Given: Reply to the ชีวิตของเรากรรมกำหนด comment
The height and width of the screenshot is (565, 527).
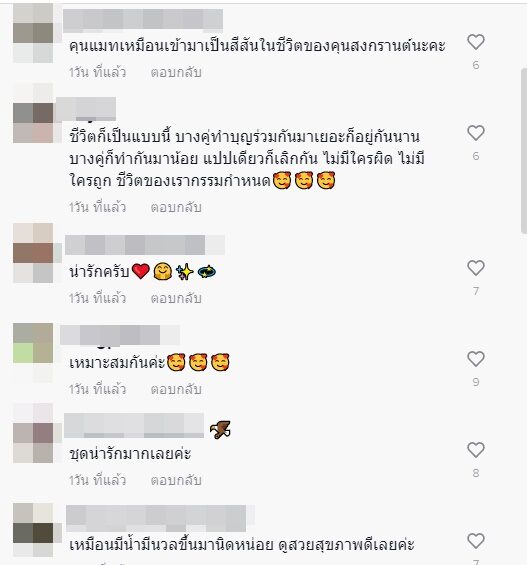Looking at the screenshot, I should 176,207.
